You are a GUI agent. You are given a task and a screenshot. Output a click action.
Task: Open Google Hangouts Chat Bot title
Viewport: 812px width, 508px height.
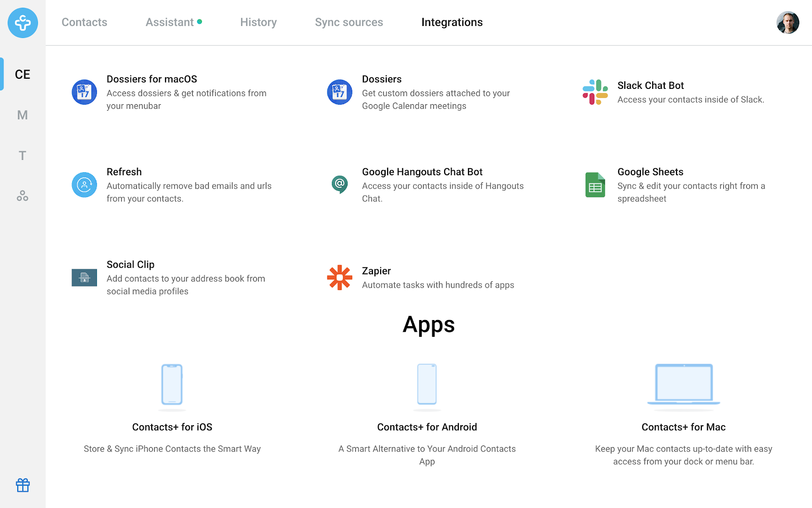422,172
